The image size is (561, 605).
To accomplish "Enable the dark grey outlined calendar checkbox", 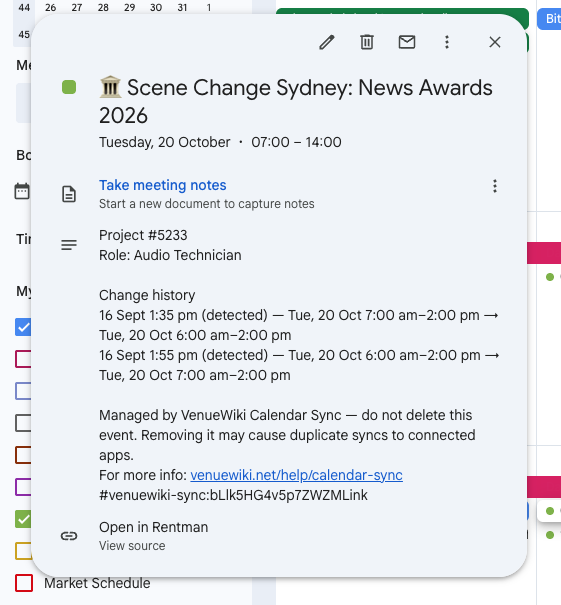I will point(23,423).
